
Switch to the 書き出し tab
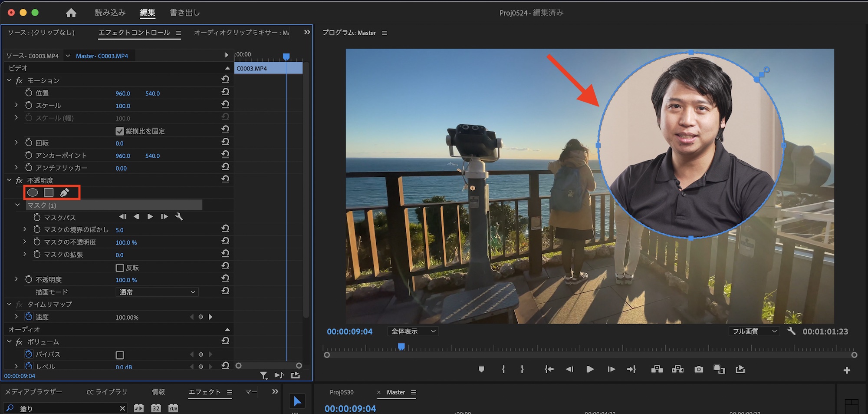point(184,13)
